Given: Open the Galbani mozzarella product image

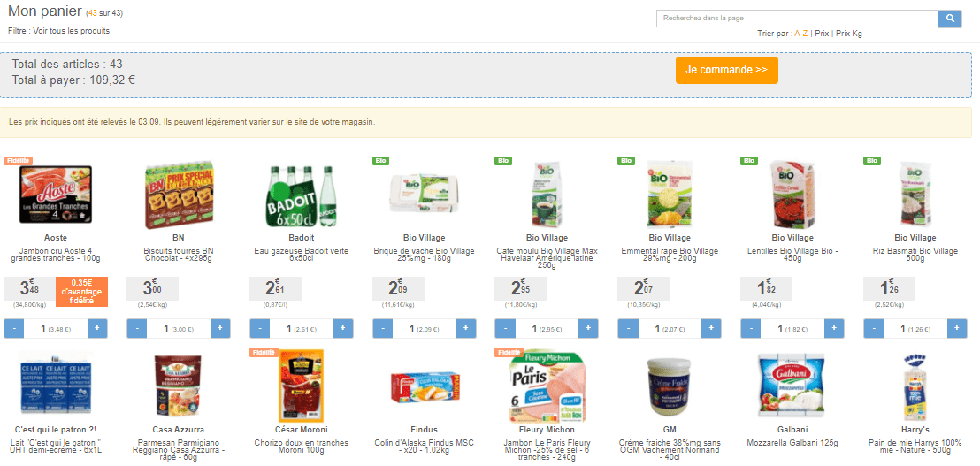Looking at the screenshot, I should pos(792,386).
